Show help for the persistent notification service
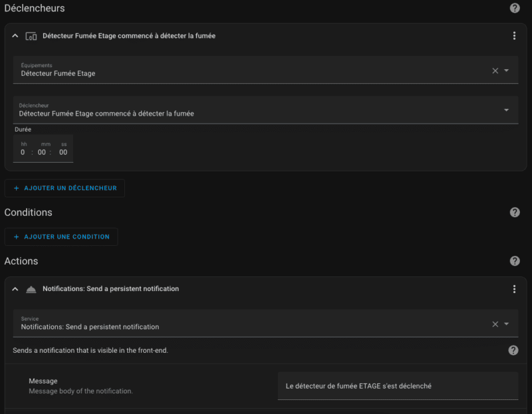This screenshot has width=532, height=414. [x=513, y=350]
